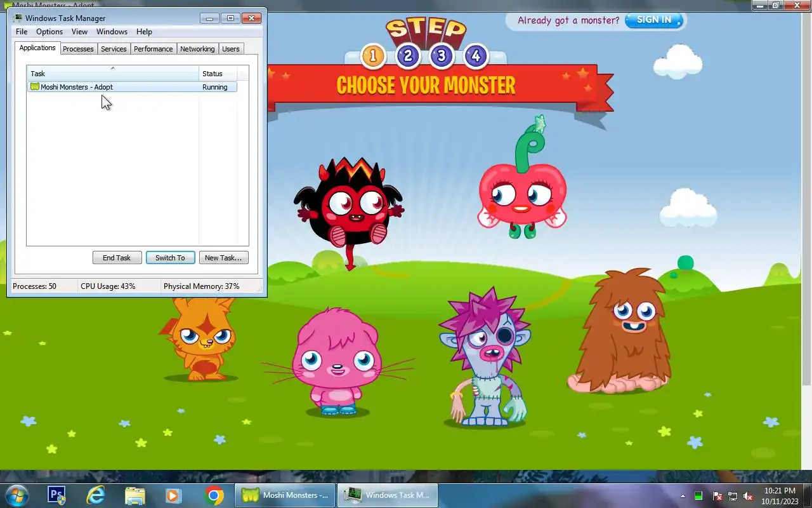Select step 1 circle indicator
The width and height of the screenshot is (812, 508).
[x=373, y=56]
